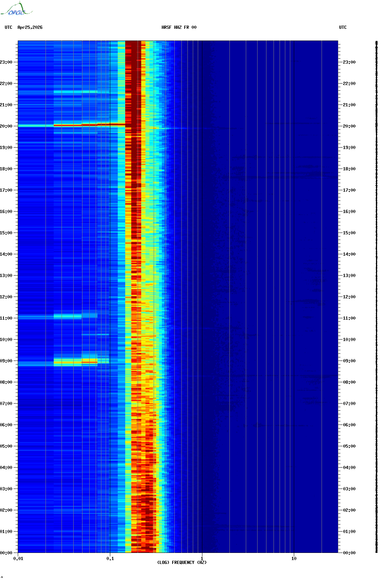392x581 pixels.
Task: Click the 21:00 label on the right time axis
Action: coord(349,105)
